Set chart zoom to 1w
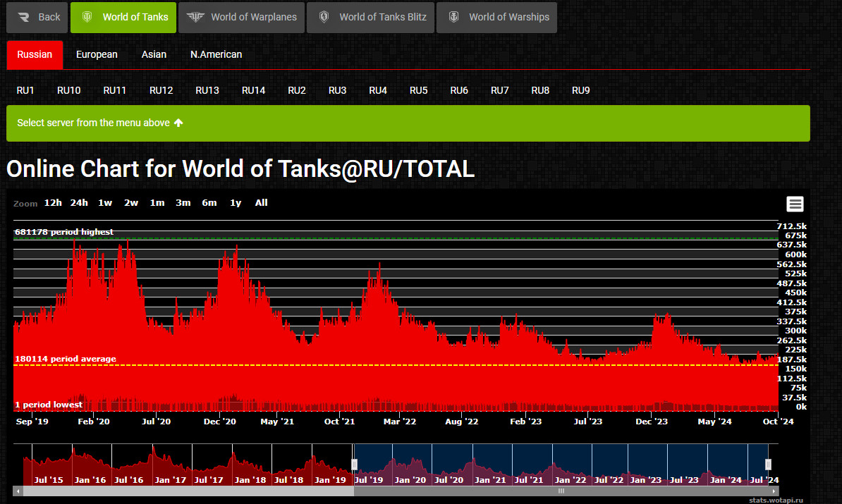 click(x=105, y=203)
